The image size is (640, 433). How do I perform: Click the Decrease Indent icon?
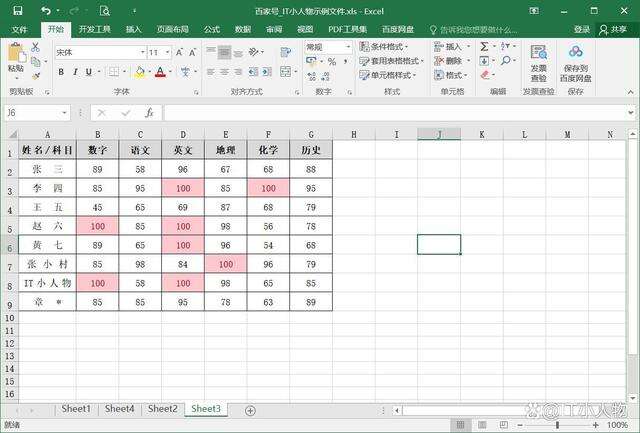coord(253,72)
